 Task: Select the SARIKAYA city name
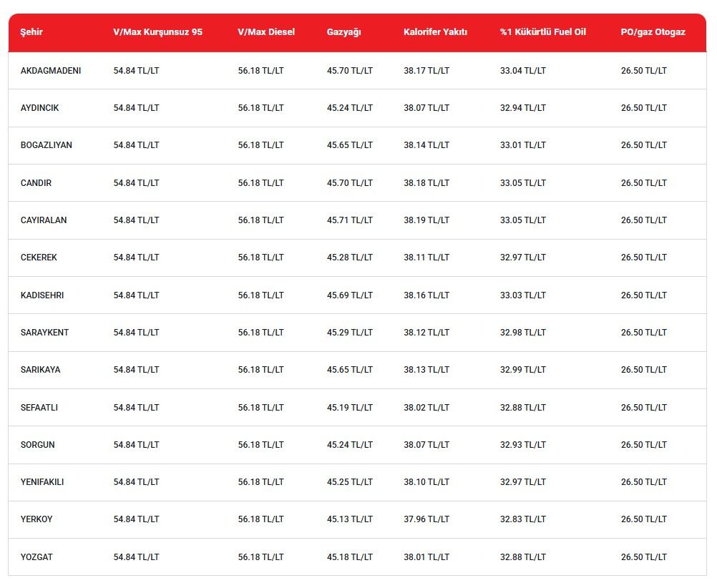point(40,369)
